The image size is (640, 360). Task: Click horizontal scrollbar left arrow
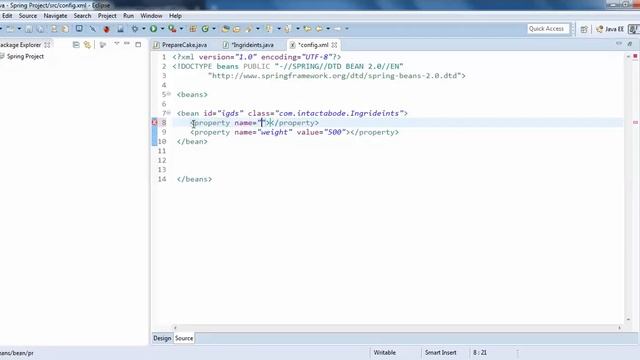coord(175,327)
